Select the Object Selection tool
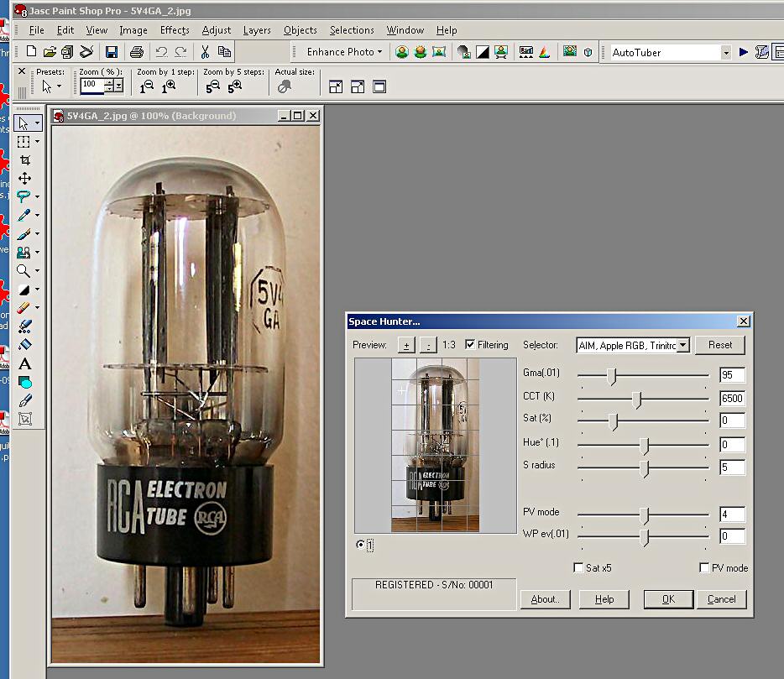 coord(25,419)
